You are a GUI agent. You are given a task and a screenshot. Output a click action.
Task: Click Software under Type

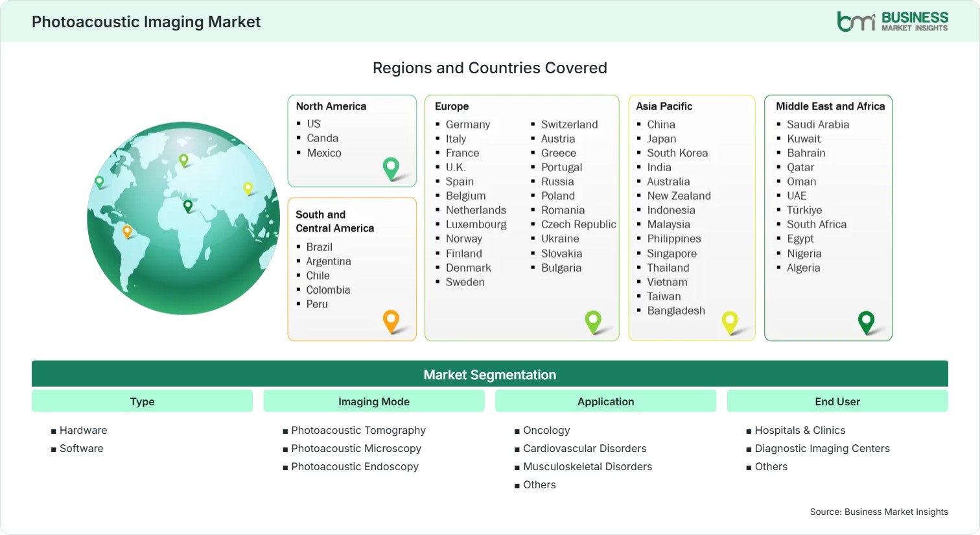pos(81,449)
